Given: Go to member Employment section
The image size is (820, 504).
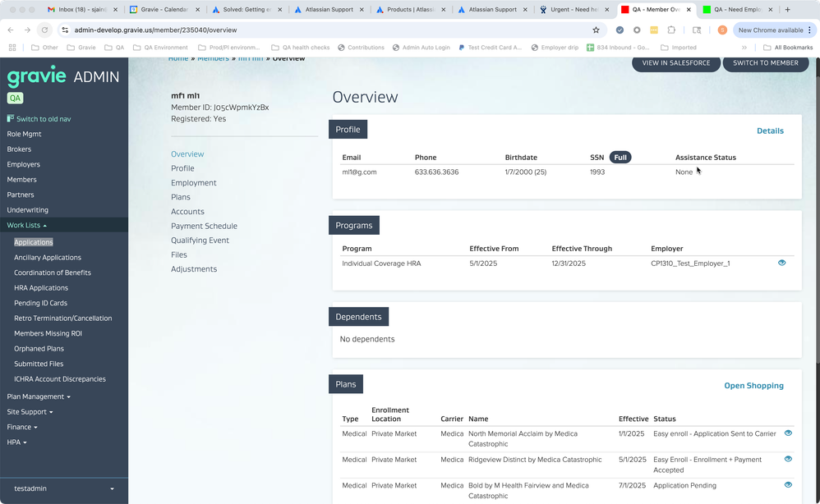Looking at the screenshot, I should (x=193, y=183).
